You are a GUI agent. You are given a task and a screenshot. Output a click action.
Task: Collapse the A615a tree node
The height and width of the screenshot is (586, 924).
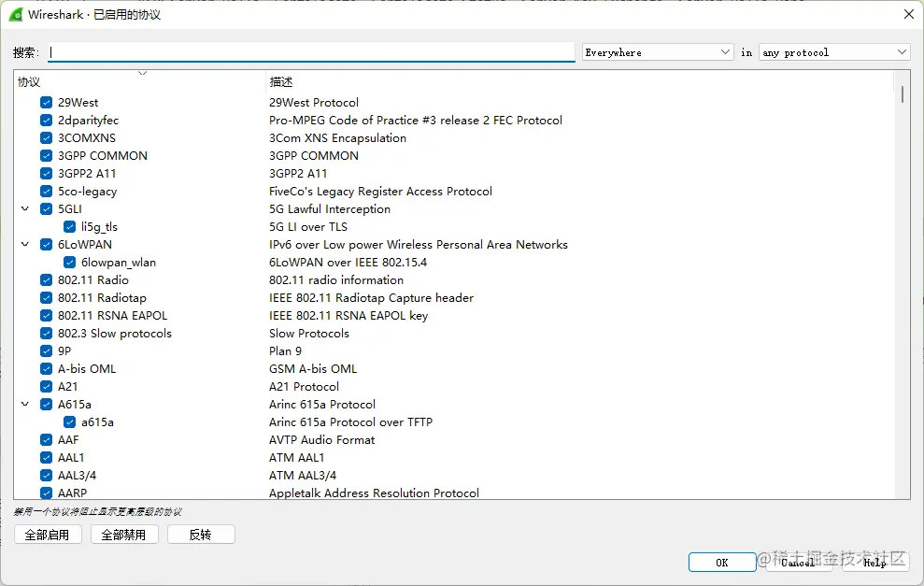click(x=25, y=404)
